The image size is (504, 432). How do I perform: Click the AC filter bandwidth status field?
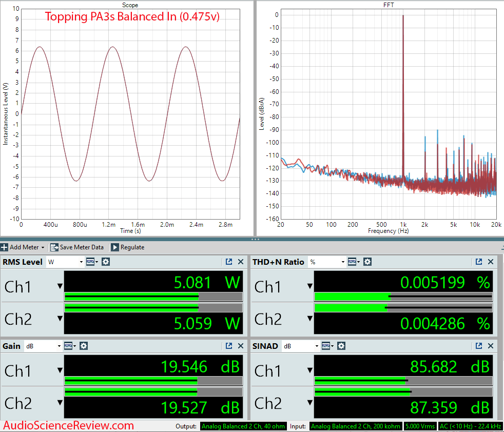471,426
